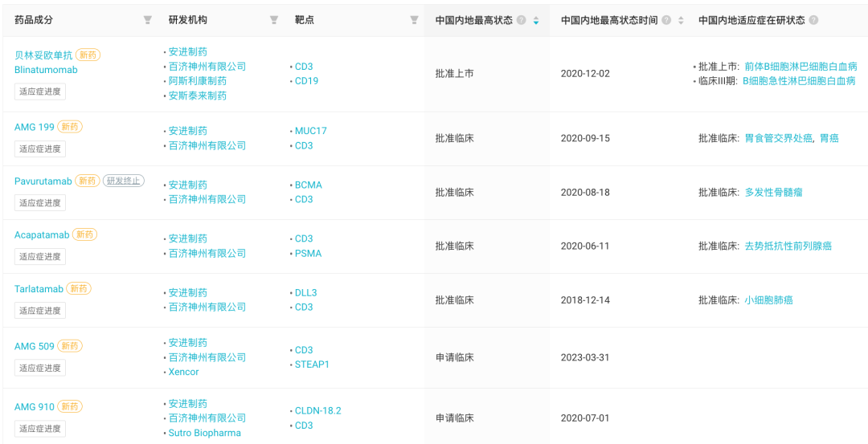Click 适应症进度 button under AMG 199
This screenshot has width=868, height=444.
pos(40,149)
